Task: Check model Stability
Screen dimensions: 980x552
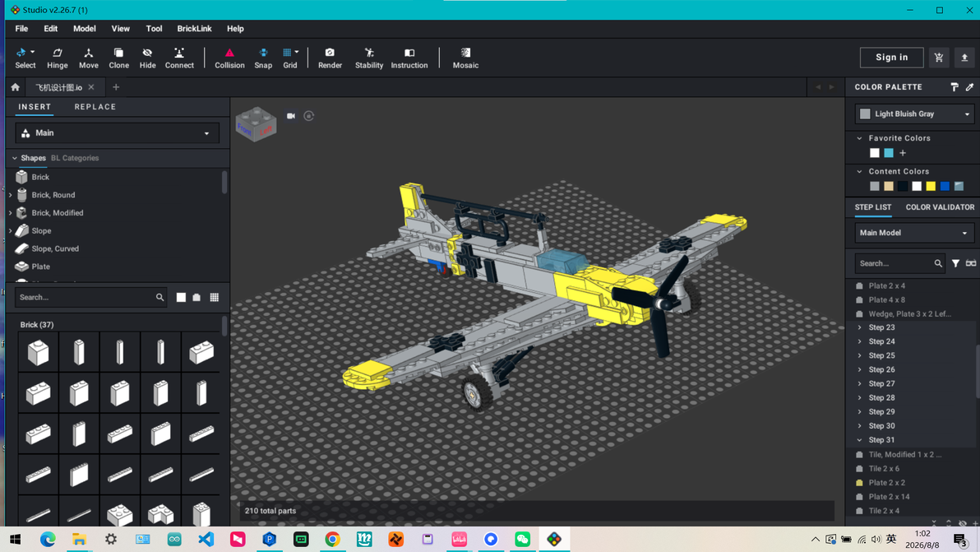Action: 369,58
